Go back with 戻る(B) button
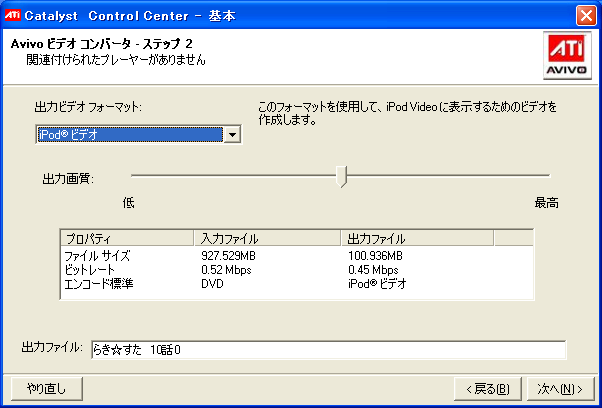This screenshot has height=408, width=602. pyautogui.click(x=488, y=389)
